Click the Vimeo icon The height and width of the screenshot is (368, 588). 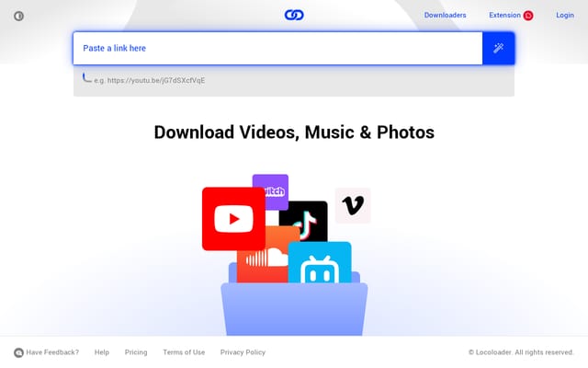click(353, 205)
